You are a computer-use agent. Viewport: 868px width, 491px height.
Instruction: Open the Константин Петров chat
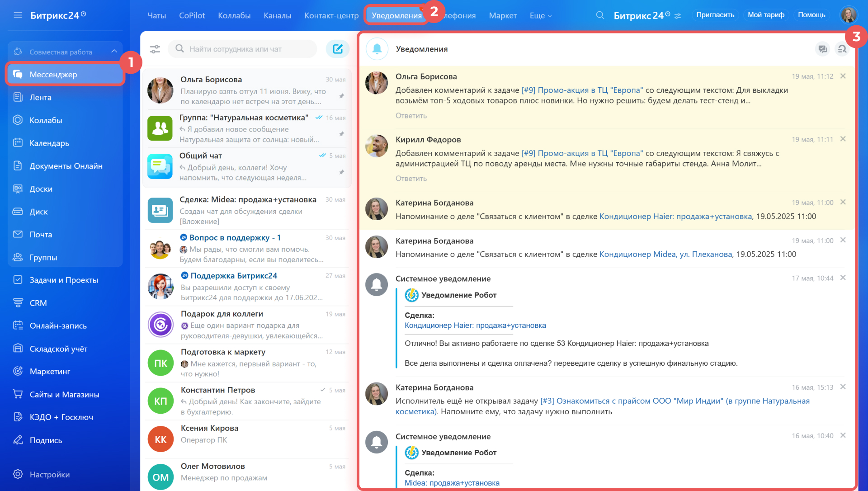(247, 401)
